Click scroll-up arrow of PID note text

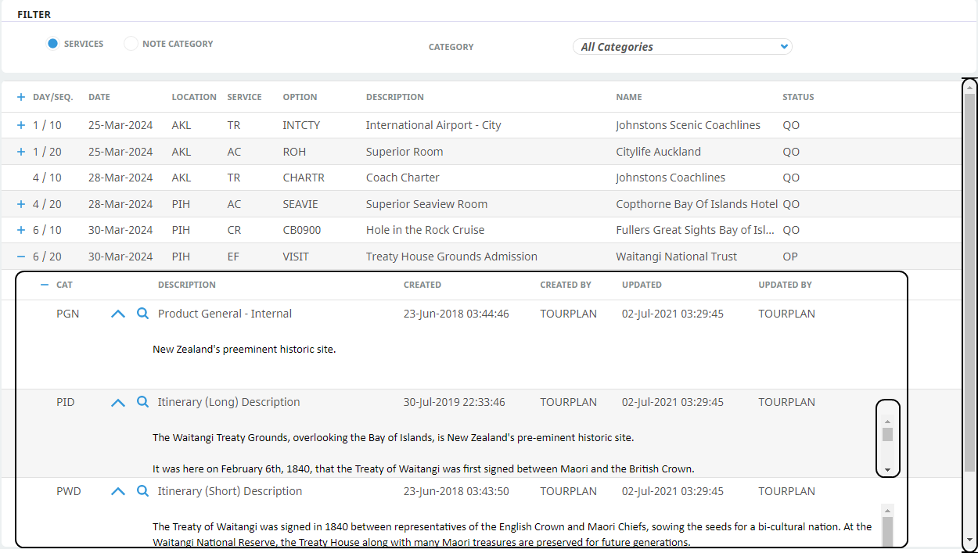(887, 421)
